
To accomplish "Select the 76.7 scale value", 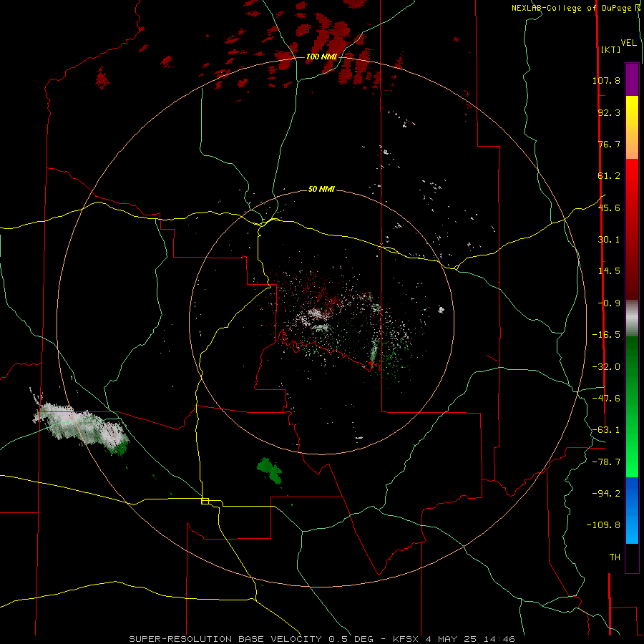I will pyautogui.click(x=609, y=144).
